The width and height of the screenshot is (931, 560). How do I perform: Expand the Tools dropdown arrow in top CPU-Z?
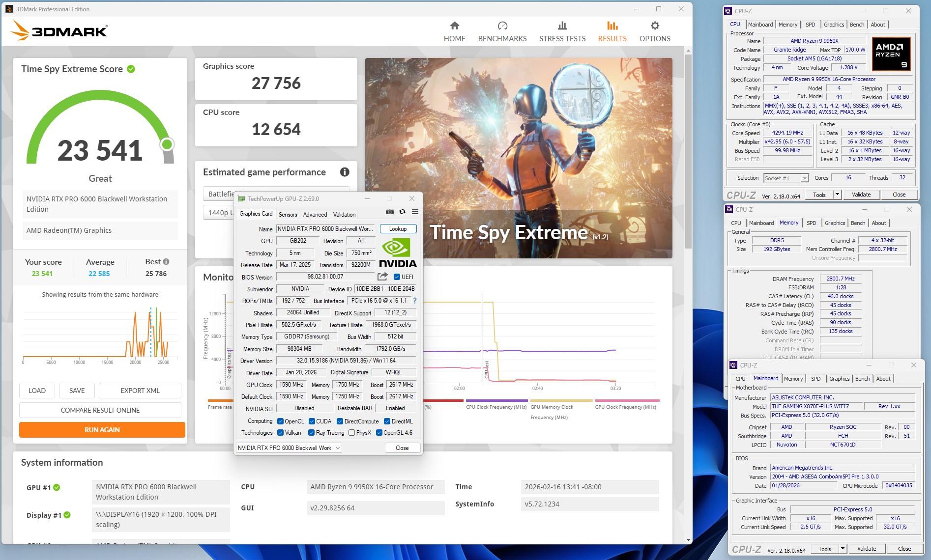click(837, 195)
